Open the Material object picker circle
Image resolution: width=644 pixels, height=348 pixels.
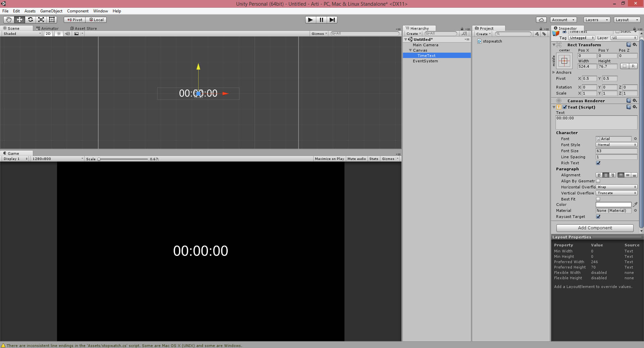635,211
